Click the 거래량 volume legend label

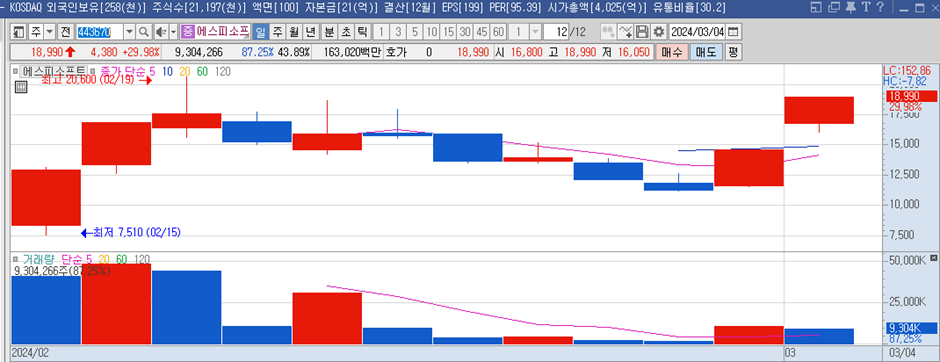point(38,260)
